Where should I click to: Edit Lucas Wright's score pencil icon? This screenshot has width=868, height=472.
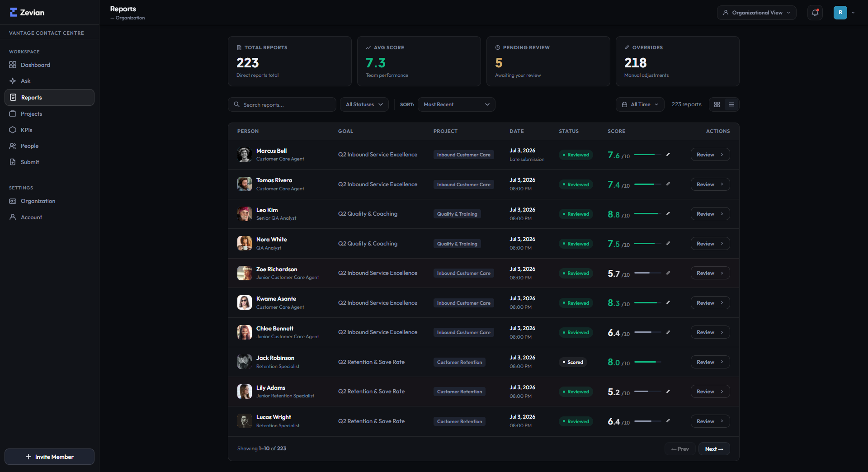pyautogui.click(x=668, y=421)
